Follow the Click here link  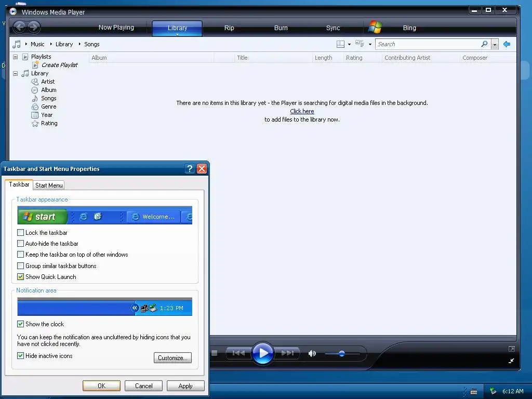coord(302,111)
